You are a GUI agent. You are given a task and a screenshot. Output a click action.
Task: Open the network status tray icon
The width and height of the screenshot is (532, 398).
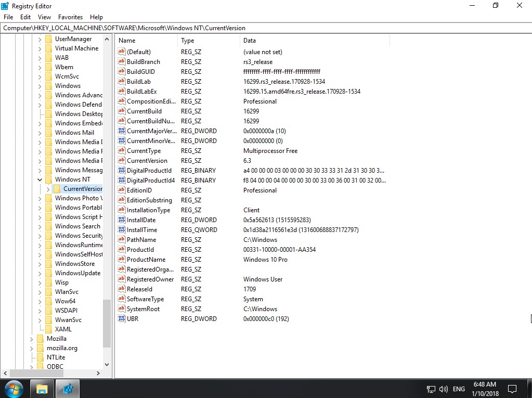[x=431, y=389]
